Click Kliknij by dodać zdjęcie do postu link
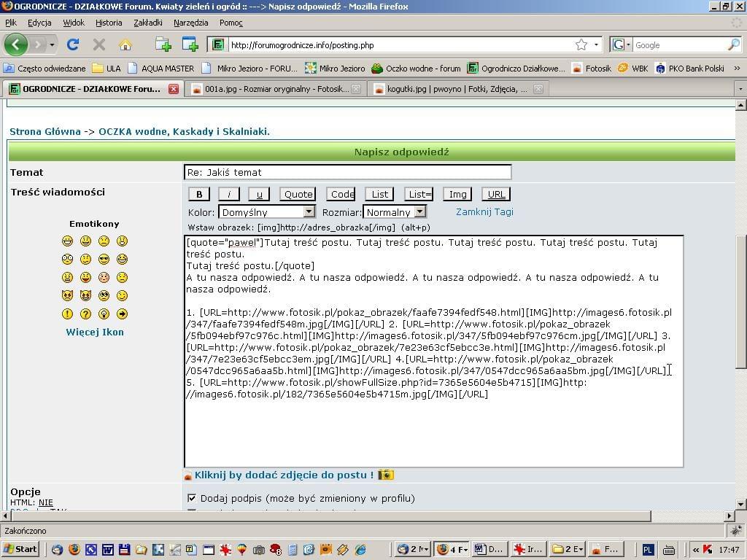Screen dimensions: 747x560 click(x=284, y=475)
